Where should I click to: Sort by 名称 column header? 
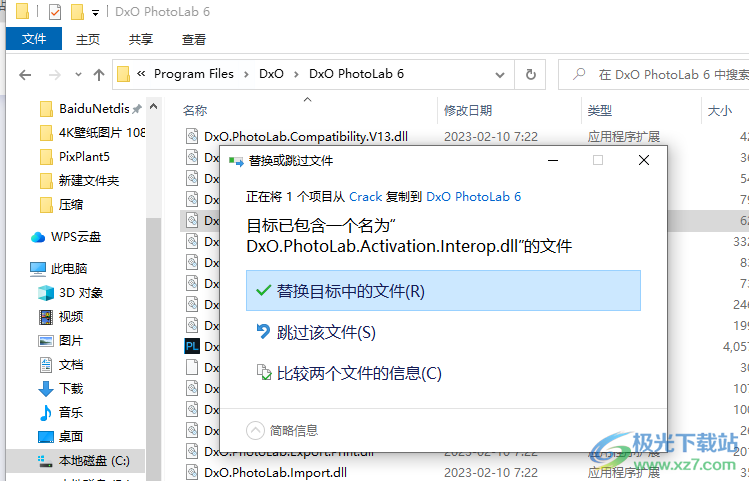(x=195, y=111)
